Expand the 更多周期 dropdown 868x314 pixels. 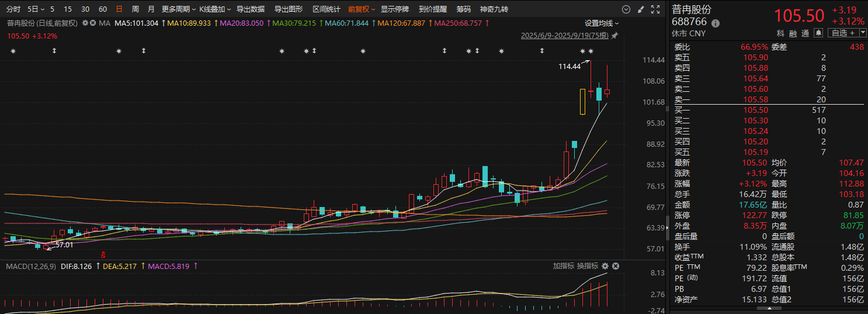coord(178,9)
